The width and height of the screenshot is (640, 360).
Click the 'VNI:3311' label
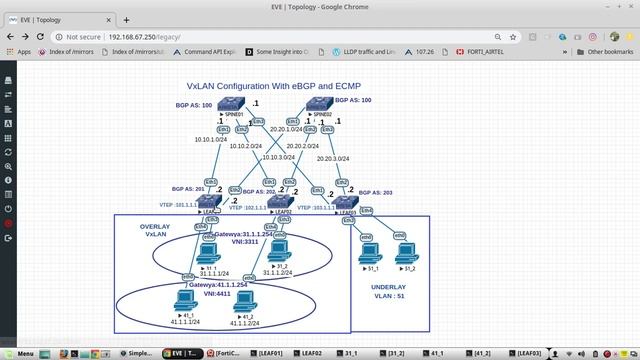click(245, 242)
